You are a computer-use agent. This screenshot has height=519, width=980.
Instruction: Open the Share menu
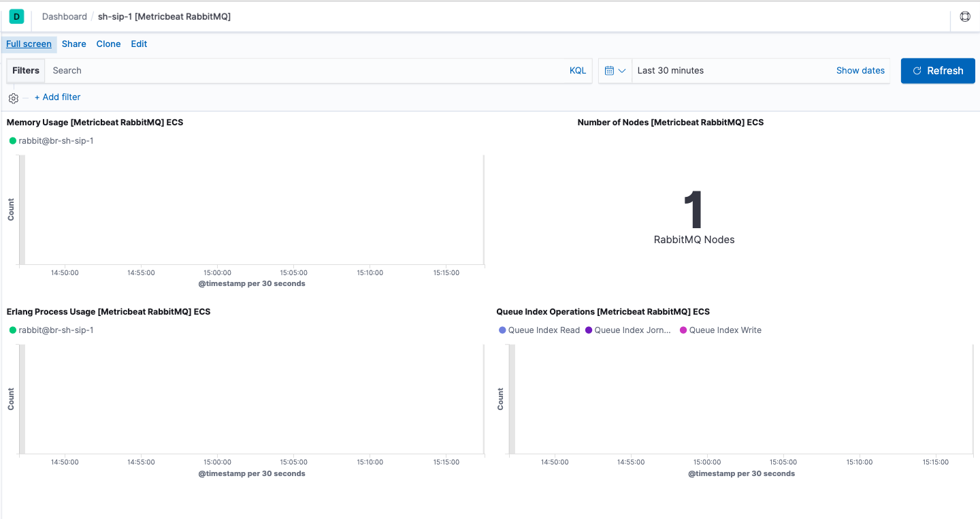(74, 44)
